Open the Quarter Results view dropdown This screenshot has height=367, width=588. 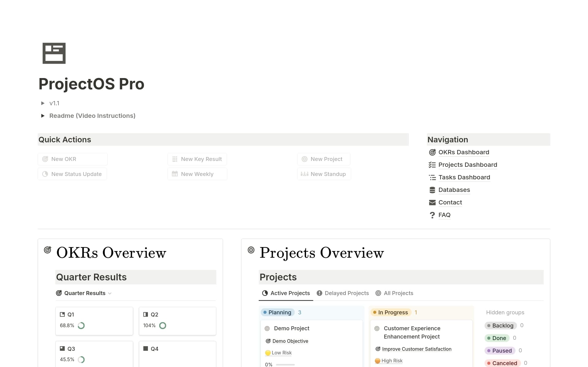tap(84, 293)
